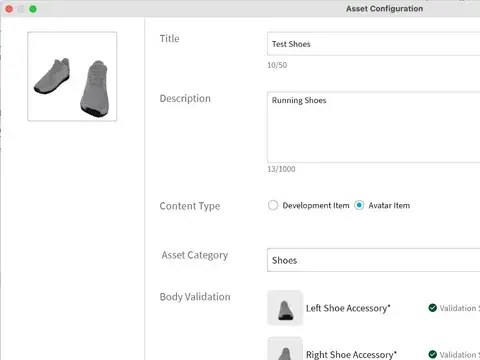Click the Title label
Viewport: 480px width, 360px height.
[170, 39]
